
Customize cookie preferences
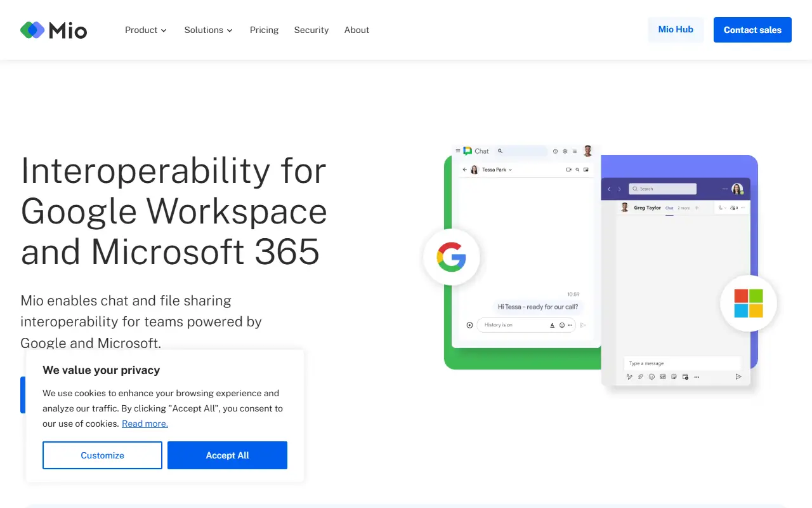click(x=102, y=455)
